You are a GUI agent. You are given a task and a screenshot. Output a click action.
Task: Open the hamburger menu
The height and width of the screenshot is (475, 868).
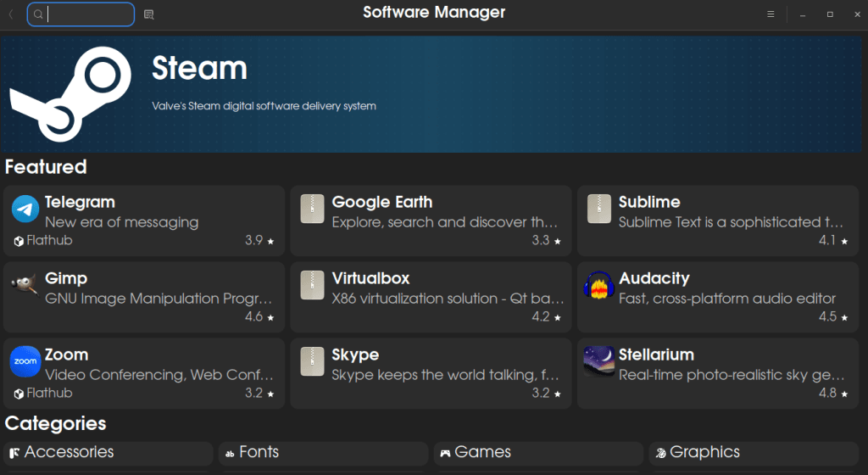tap(771, 14)
